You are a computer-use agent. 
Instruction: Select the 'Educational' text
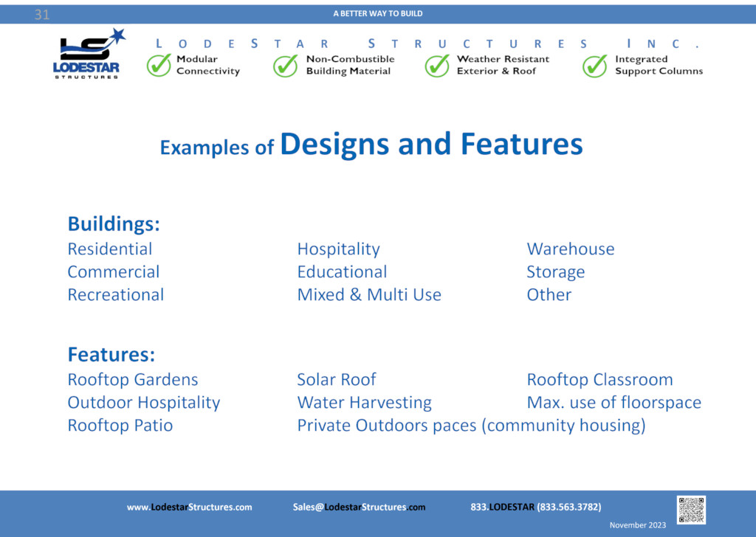click(x=342, y=272)
